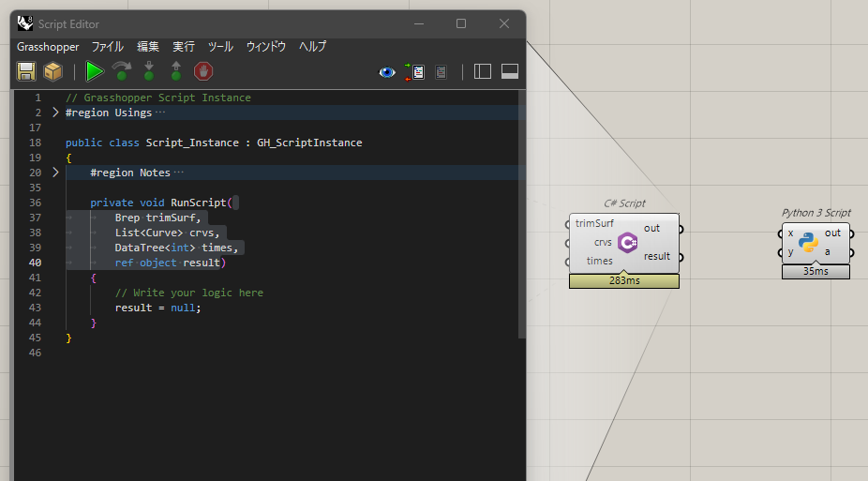Click the debug step out icon
868x481 pixels.
point(175,71)
